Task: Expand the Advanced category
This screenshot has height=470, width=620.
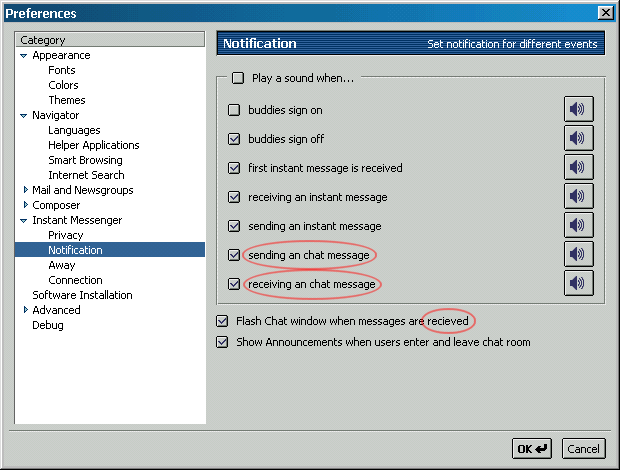Action: point(24,310)
